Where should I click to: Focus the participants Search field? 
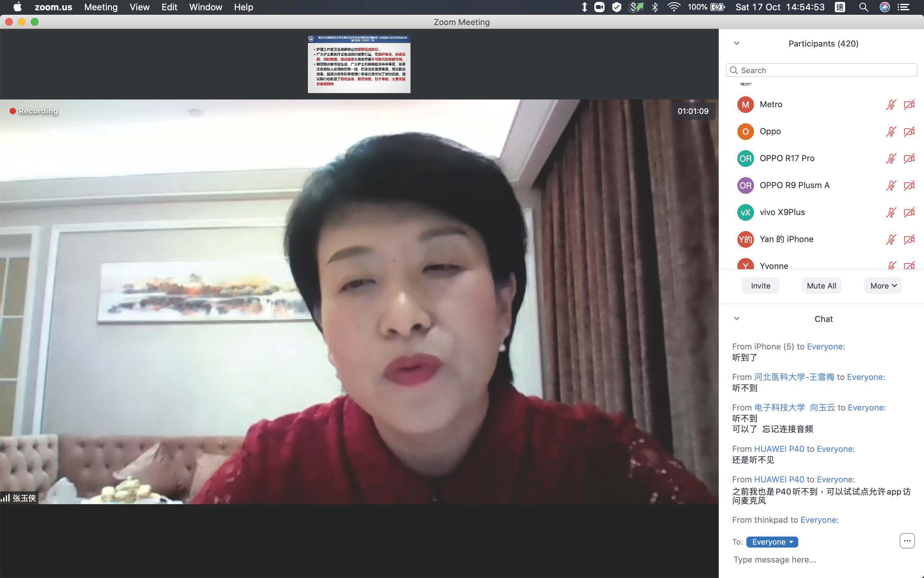(821, 70)
